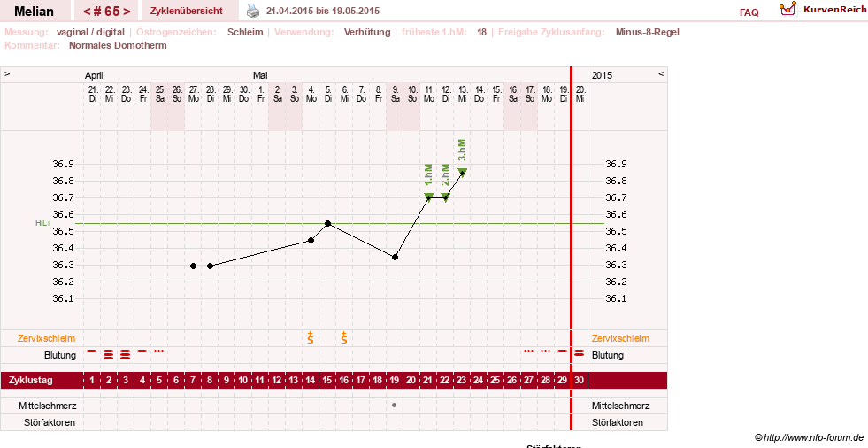The height and width of the screenshot is (448, 868).
Task: Open the Zyklenübersicht tab
Action: (187, 12)
